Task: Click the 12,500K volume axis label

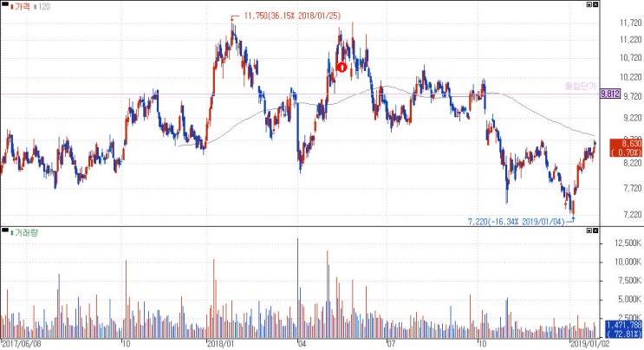Action: (x=628, y=243)
